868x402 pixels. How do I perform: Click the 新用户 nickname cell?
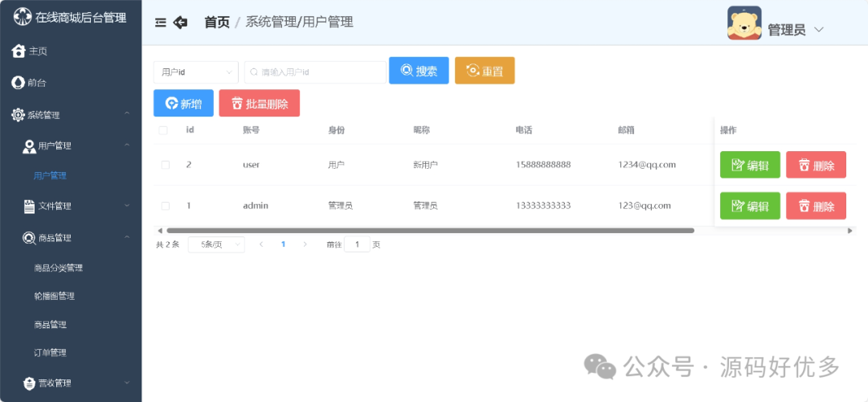pyautogui.click(x=425, y=165)
